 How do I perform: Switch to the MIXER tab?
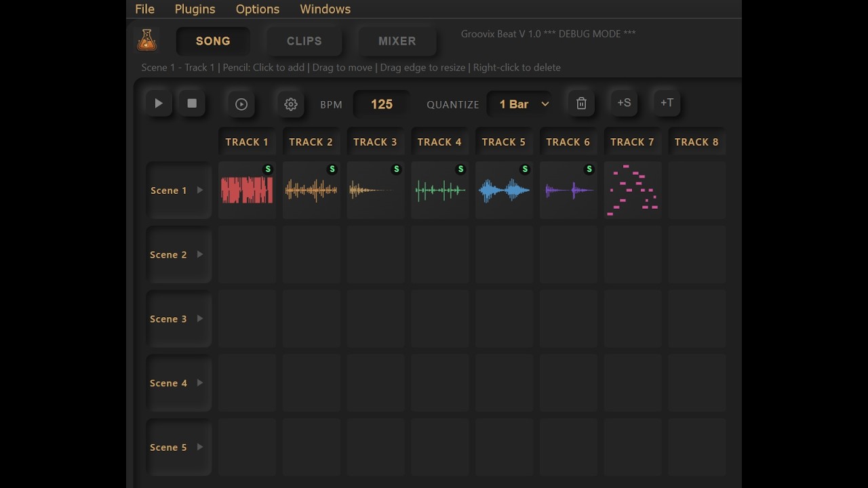(397, 41)
